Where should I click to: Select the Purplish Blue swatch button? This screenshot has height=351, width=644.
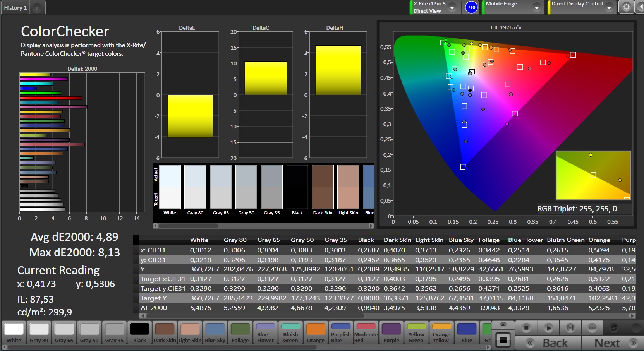[341, 332]
